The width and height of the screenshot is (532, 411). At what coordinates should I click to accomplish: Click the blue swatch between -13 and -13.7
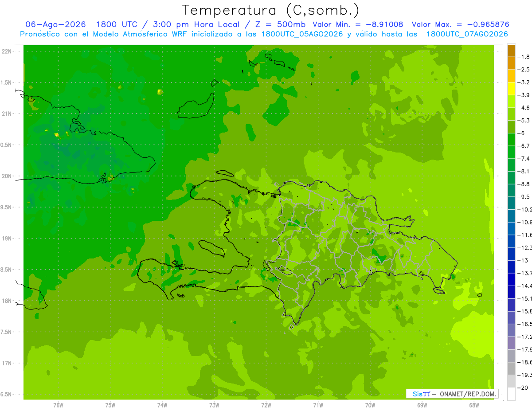pos(511,266)
